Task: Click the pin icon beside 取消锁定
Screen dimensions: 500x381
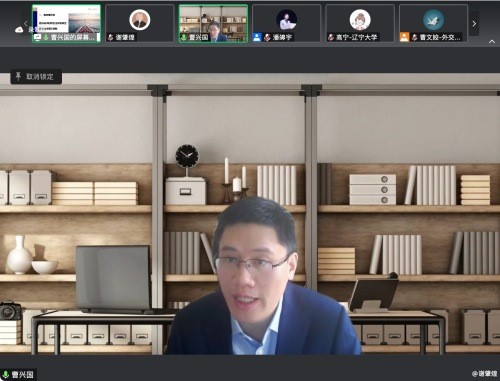Action: (x=18, y=76)
